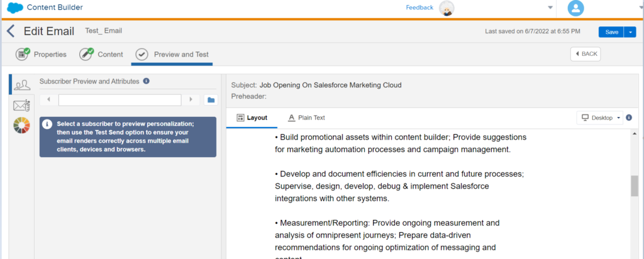Click the Edit Email heading
The height and width of the screenshot is (259, 644).
tap(49, 31)
